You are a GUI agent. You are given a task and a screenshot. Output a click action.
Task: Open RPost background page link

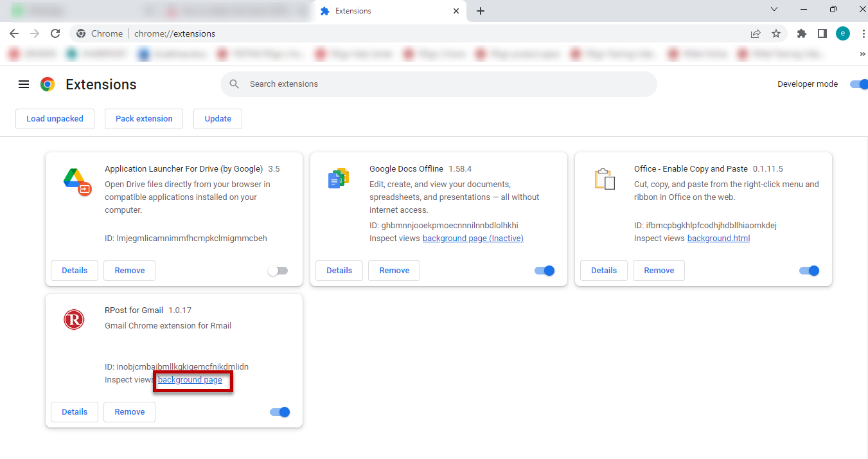190,380
